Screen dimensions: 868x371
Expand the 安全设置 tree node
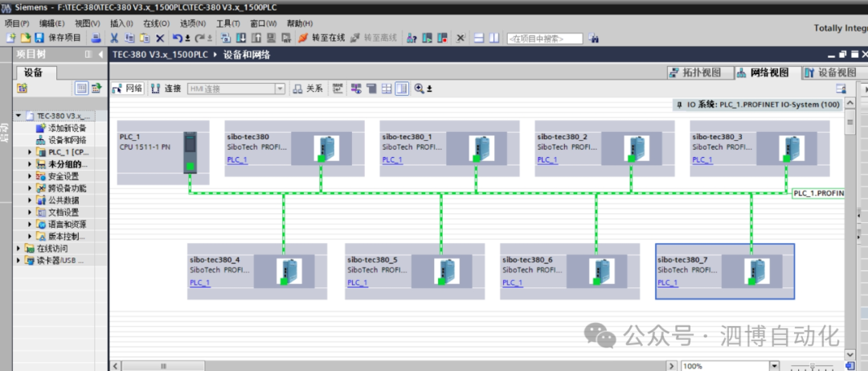click(30, 176)
